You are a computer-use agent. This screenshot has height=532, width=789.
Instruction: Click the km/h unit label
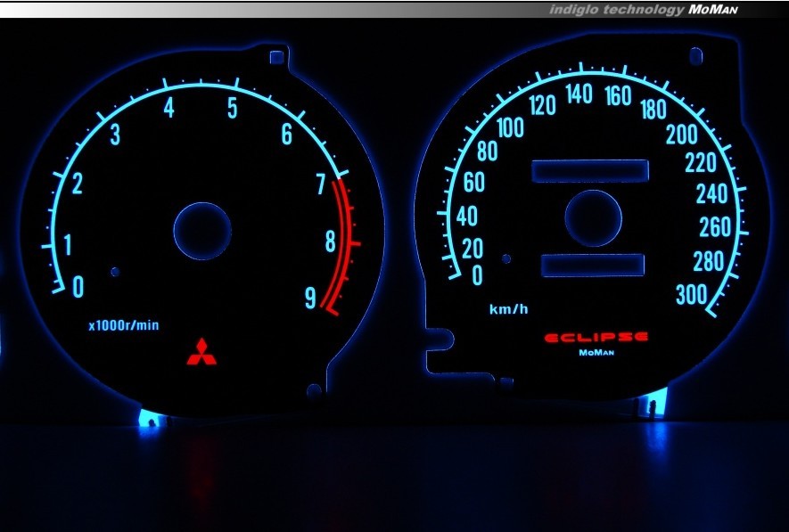point(509,308)
